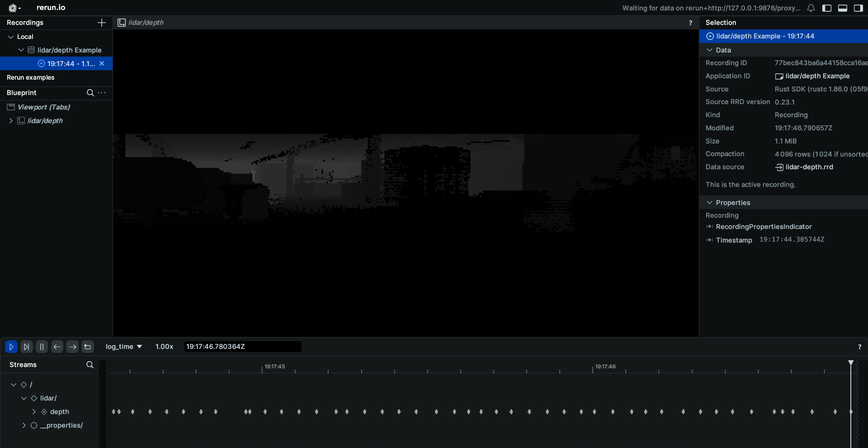
Task: Open the log_time timeline dropdown
Action: point(123,347)
